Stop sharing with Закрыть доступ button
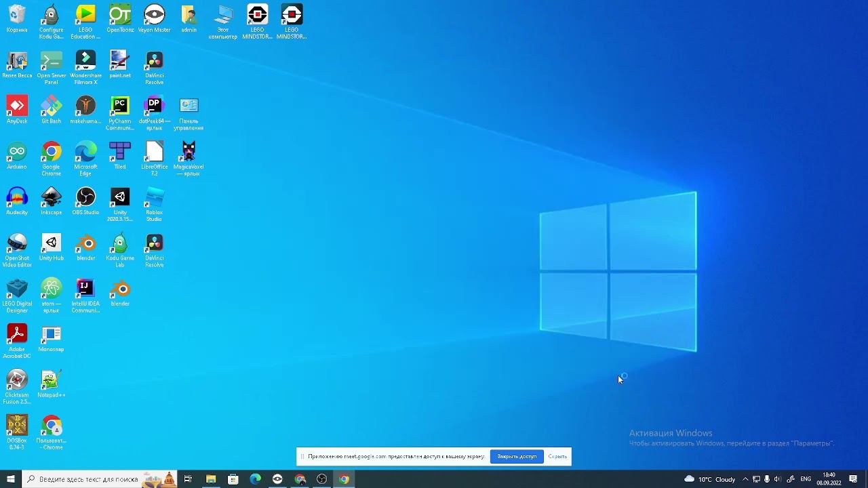The width and height of the screenshot is (868, 488). (x=517, y=457)
